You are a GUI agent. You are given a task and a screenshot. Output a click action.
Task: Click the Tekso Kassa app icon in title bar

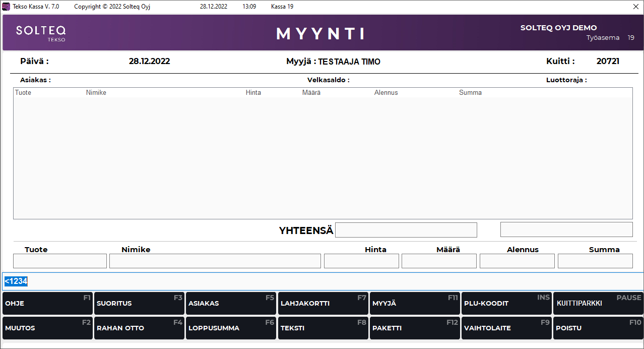7,7
